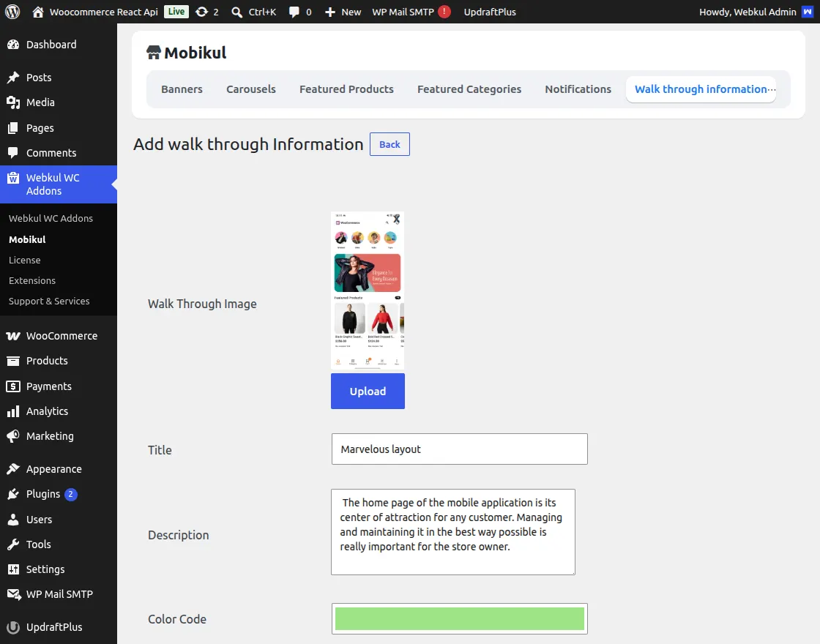Open the Dashboard sidebar icon
This screenshot has width=820, height=644.
13,45
